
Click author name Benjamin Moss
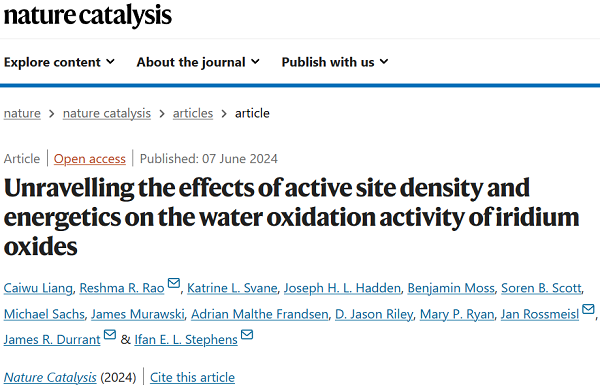(451, 288)
